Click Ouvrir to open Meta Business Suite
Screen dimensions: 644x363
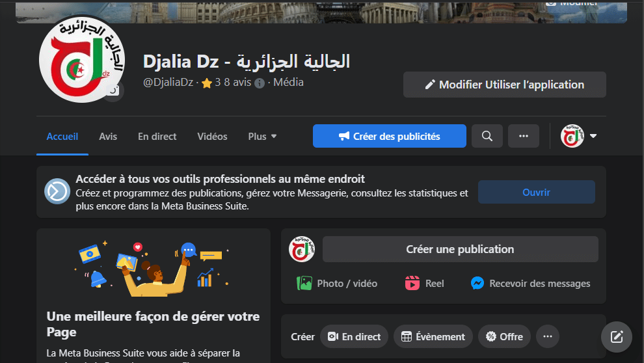[x=536, y=192]
